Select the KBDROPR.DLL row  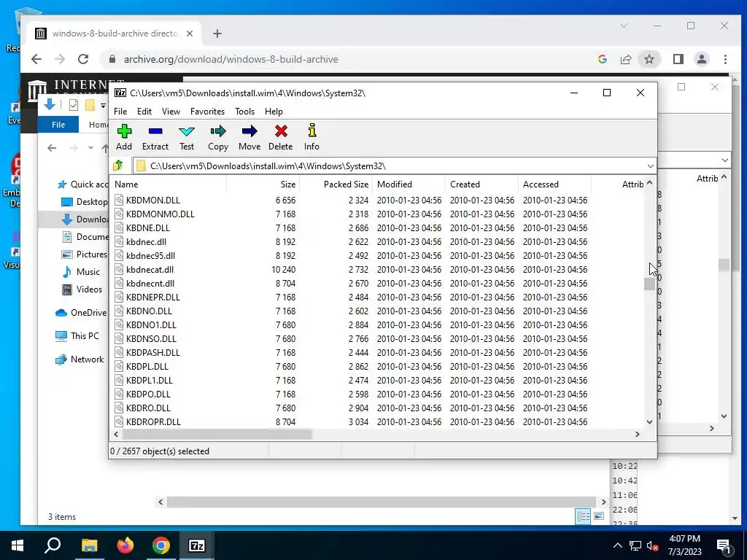pyautogui.click(x=379, y=422)
